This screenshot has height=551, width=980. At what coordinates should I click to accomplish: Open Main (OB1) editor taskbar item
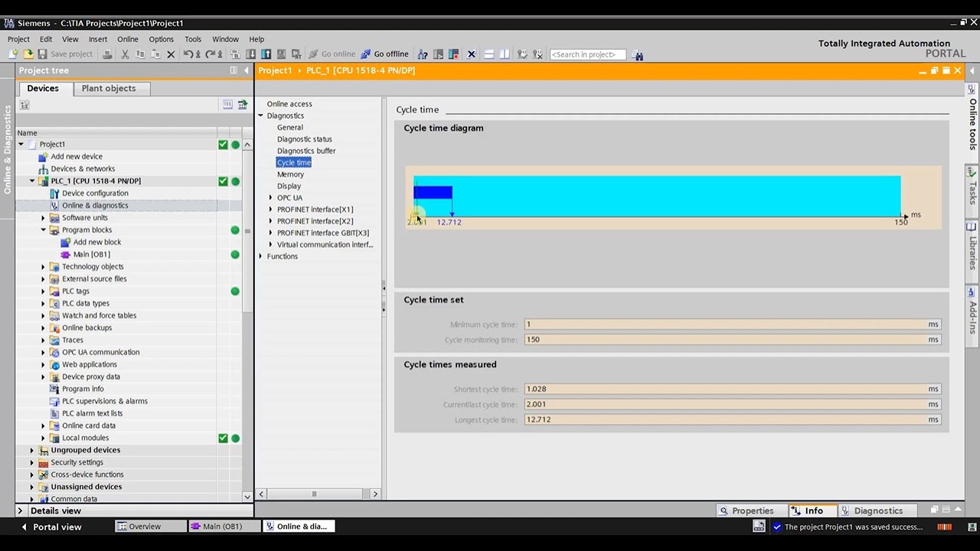coord(224,527)
